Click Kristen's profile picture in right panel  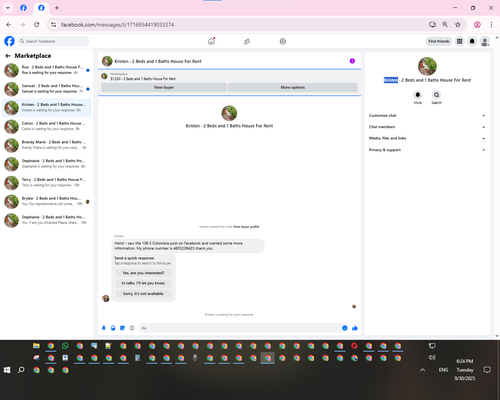tap(427, 66)
